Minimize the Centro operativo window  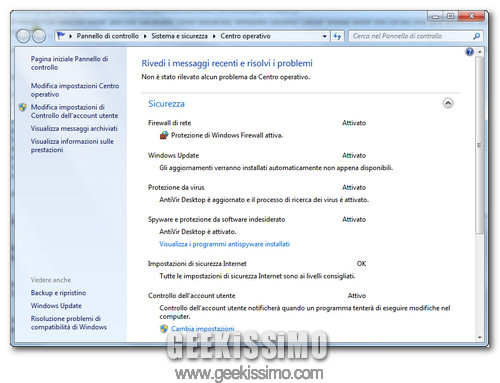(x=435, y=17)
